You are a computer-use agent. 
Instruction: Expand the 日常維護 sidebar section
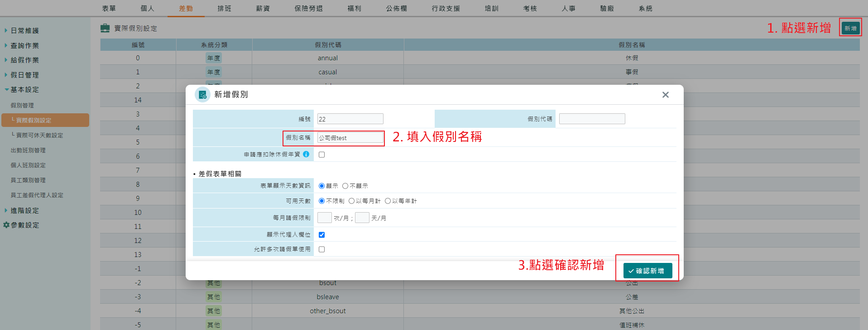point(25,30)
